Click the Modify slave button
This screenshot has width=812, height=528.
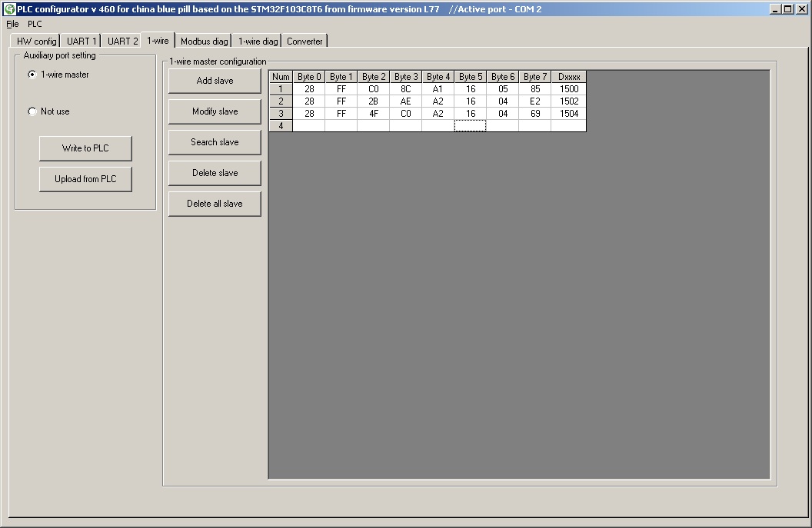tap(215, 111)
